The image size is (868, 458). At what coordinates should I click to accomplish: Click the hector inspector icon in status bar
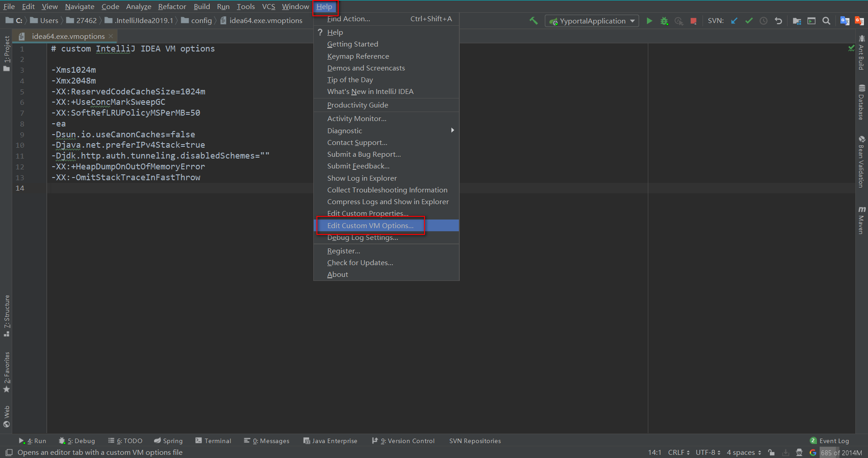pyautogui.click(x=799, y=452)
